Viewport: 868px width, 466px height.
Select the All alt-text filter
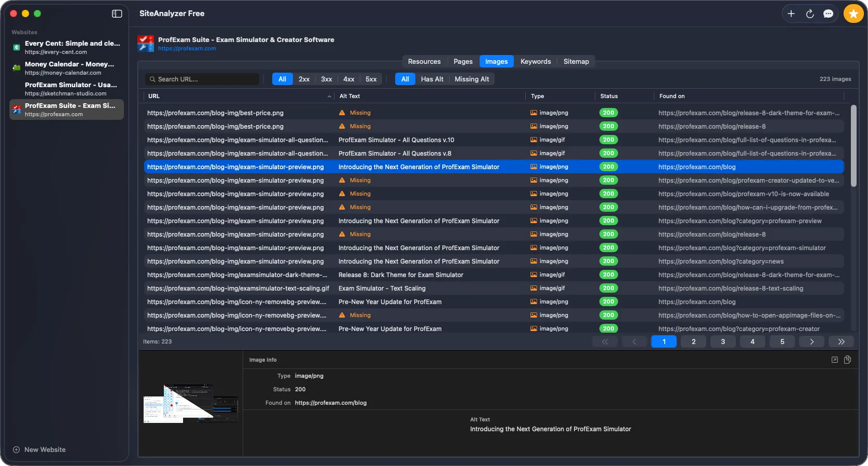[405, 79]
